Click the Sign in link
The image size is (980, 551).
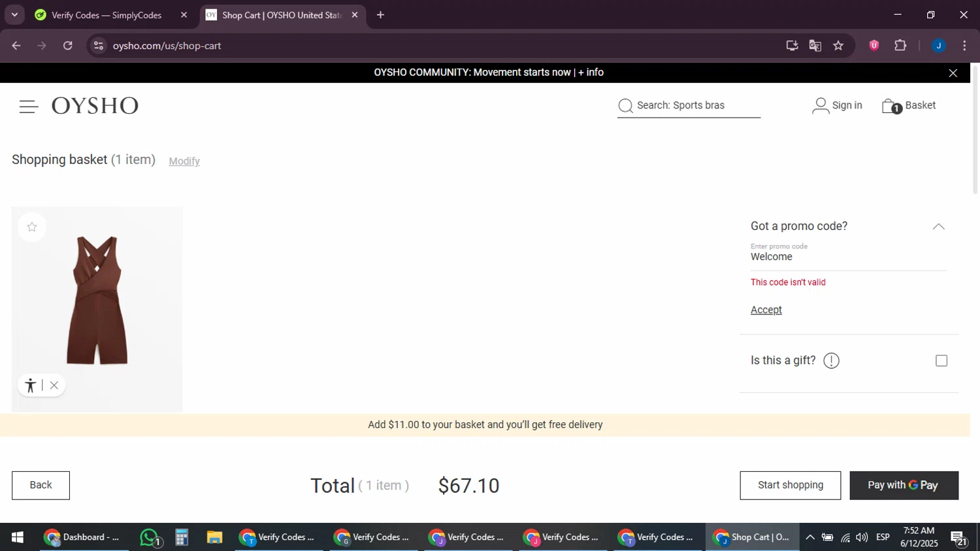[847, 105]
